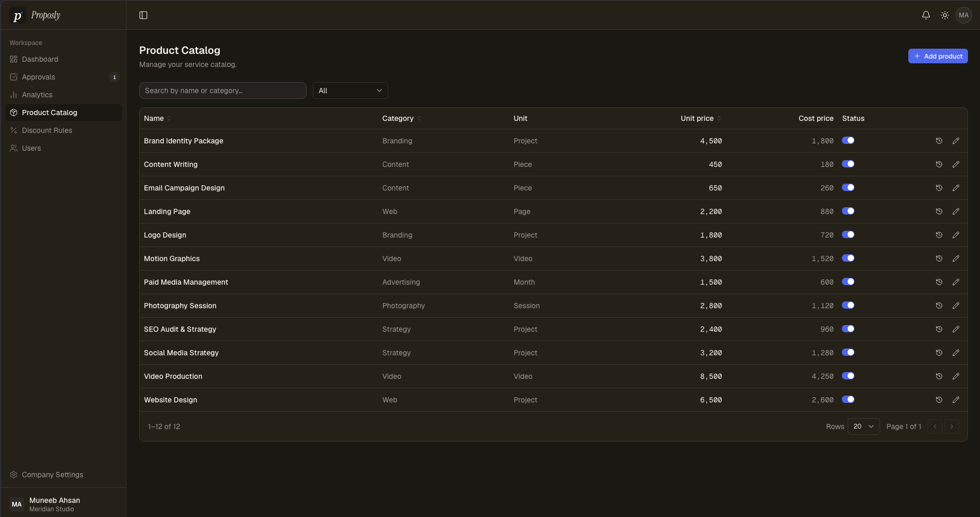Screen dimensions: 980x517
Task: Edit Logo Design with pencil
Action: pyautogui.click(x=956, y=235)
